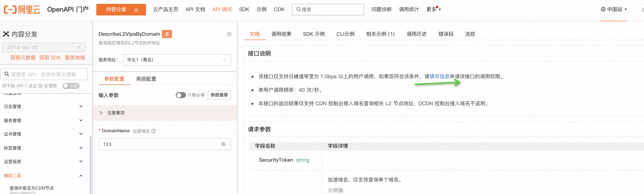This screenshot has width=644, height=194.
Task: Switch to 高级配置 tab
Action: 146,79
